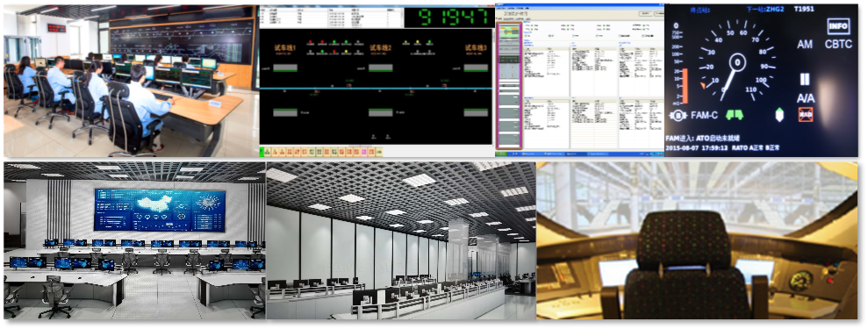The image size is (868, 329).
Task: Click the circled B brake icon
Action: coord(678,116)
